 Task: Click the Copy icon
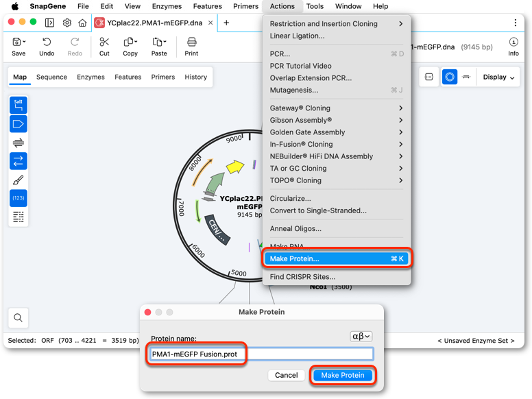129,42
